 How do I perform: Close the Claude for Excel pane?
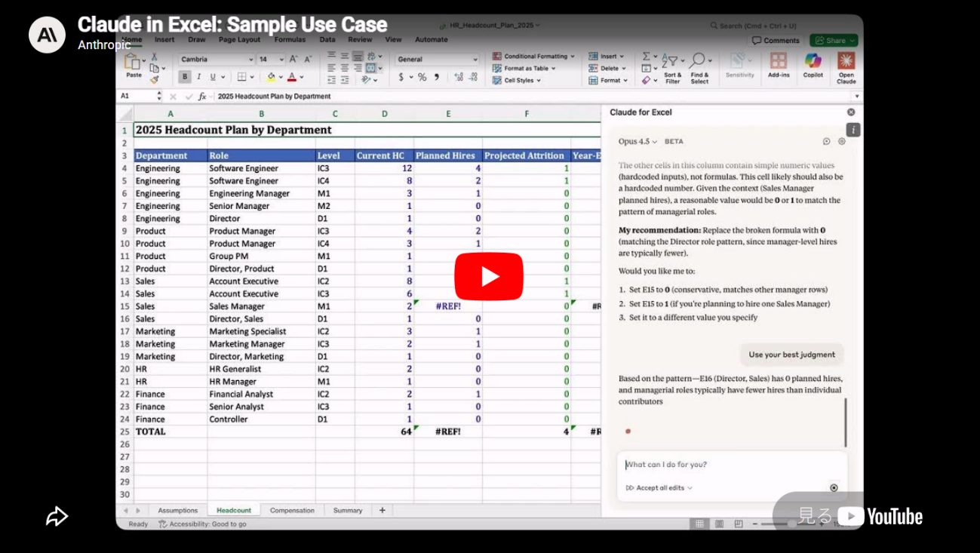852,112
